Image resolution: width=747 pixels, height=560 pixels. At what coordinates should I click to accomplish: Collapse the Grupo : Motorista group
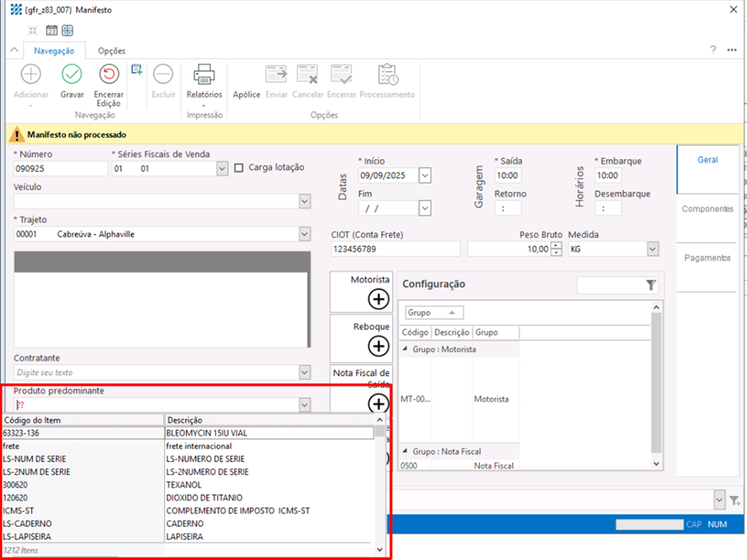tap(405, 350)
